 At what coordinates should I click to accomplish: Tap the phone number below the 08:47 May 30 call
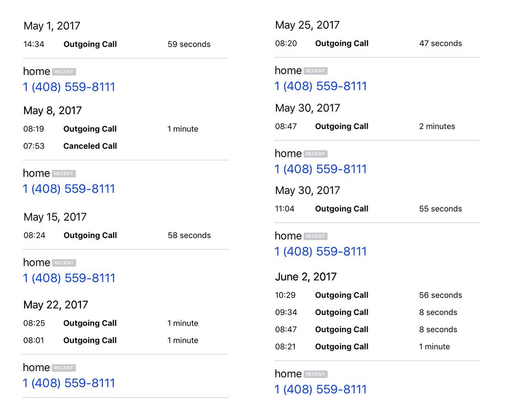coord(321,169)
